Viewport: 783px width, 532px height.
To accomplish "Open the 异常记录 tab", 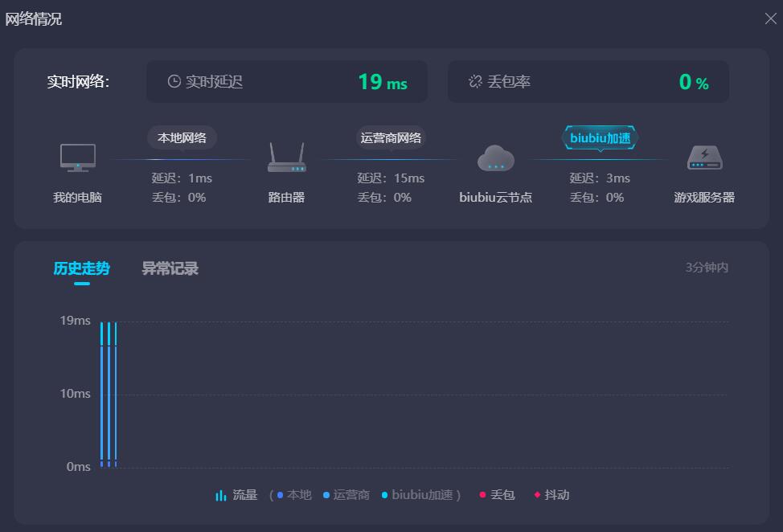I will point(170,268).
